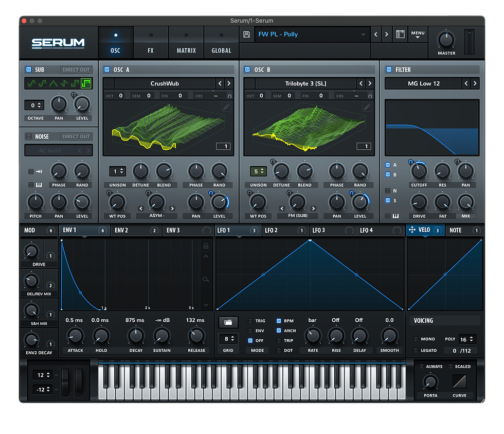
Task: Adjust OSC B UNISON voices stepper
Action: point(258,171)
